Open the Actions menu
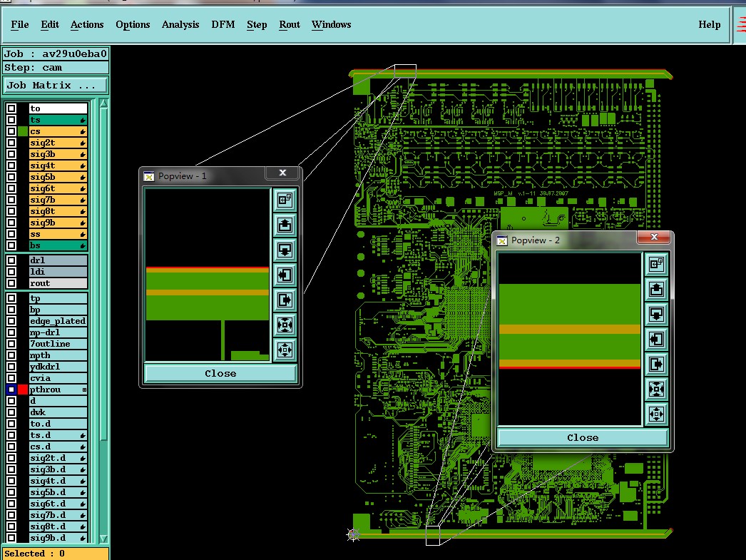 [x=87, y=25]
